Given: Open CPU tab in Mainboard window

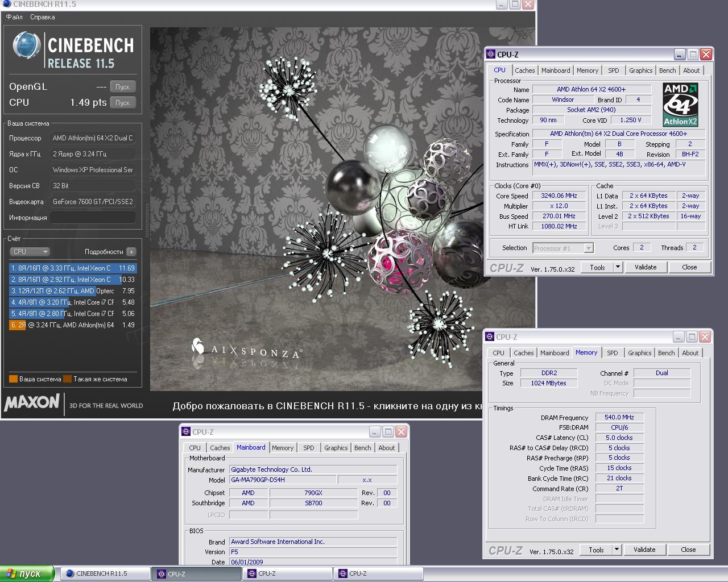Looking at the screenshot, I should click(x=195, y=448).
